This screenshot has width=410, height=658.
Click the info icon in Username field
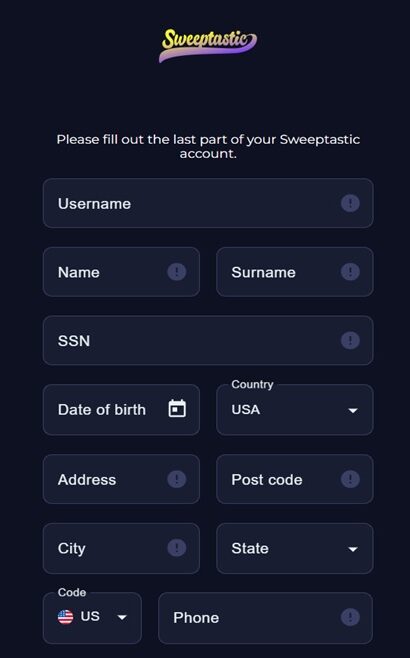pos(350,204)
